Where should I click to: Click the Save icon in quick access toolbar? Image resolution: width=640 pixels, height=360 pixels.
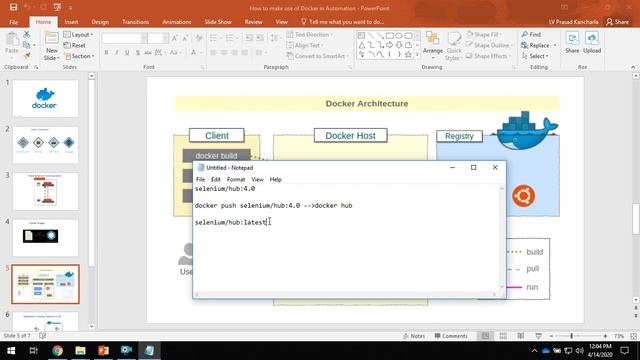(x=13, y=7)
